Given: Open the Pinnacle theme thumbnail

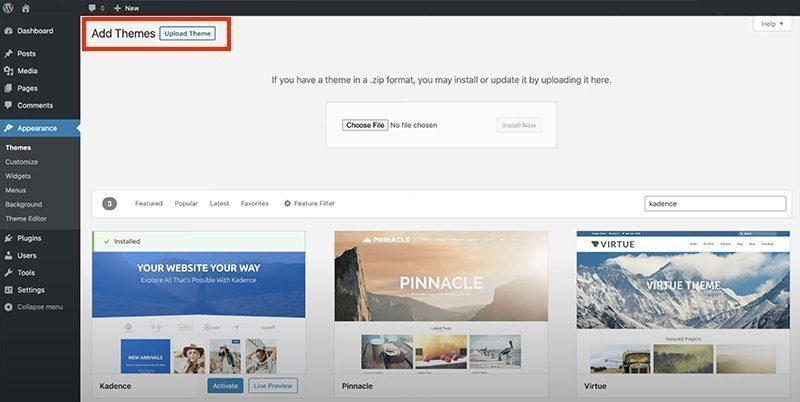Looking at the screenshot, I should tap(441, 302).
